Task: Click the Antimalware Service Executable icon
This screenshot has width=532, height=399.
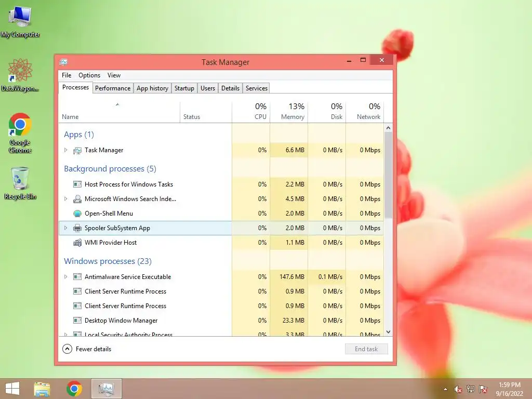Action: tap(77, 277)
